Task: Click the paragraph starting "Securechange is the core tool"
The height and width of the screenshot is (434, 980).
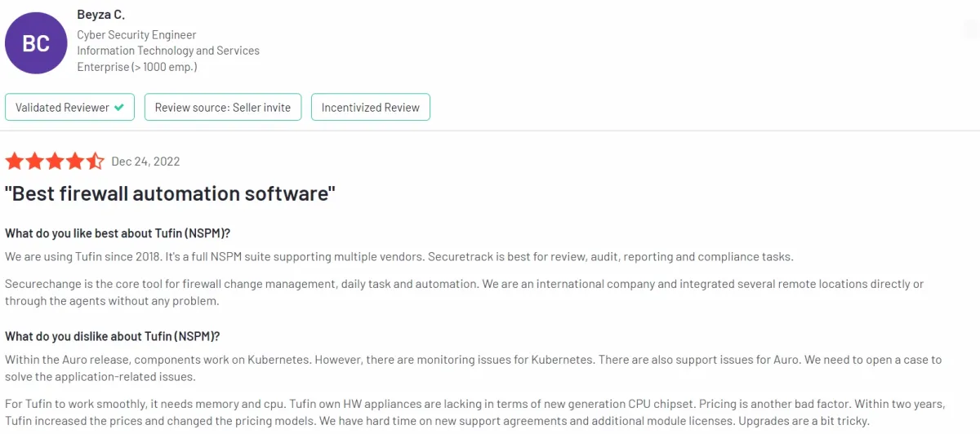Action: click(x=465, y=292)
